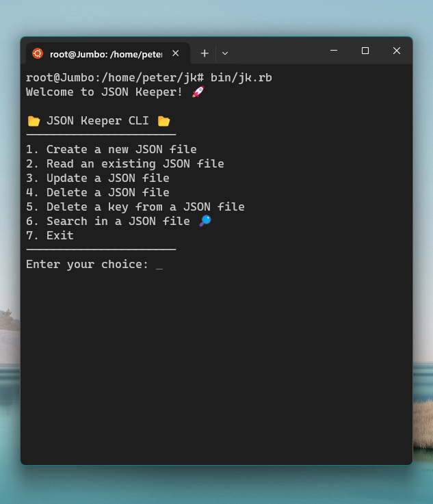Click the cursor after 'Enter your choice:'

click(x=159, y=265)
